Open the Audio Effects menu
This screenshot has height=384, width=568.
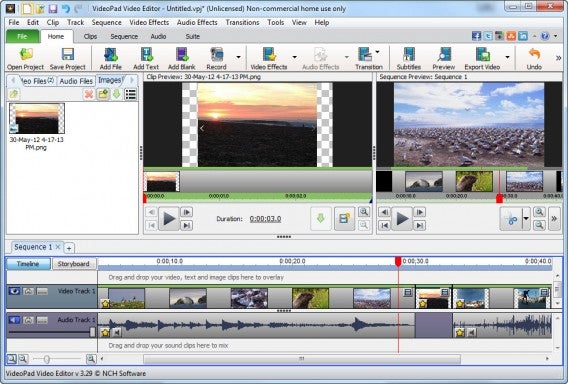pyautogui.click(x=197, y=22)
